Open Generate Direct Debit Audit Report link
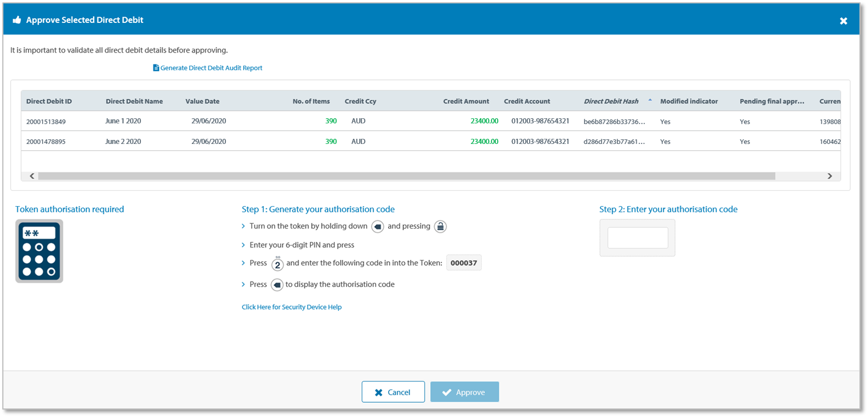Screen dimensions: 868x417 tap(211, 68)
